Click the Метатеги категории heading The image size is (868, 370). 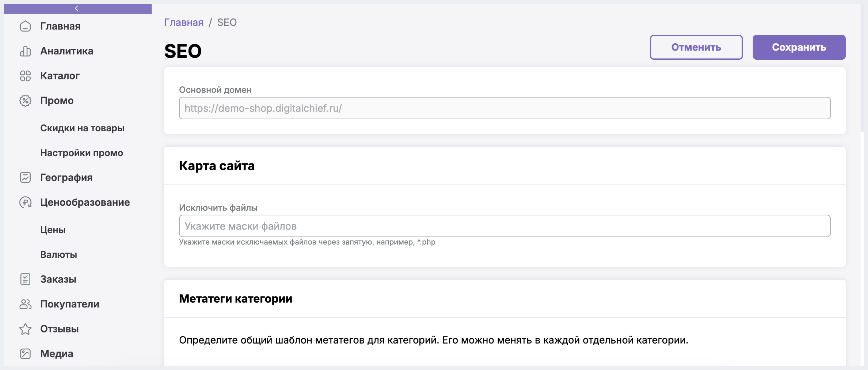[235, 299]
